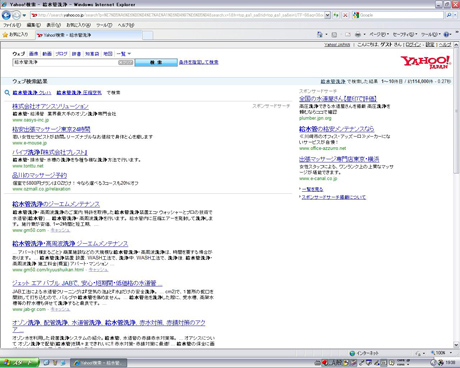
Task: Select the Yahoo!検索 browser tab
Action: pos(88,35)
